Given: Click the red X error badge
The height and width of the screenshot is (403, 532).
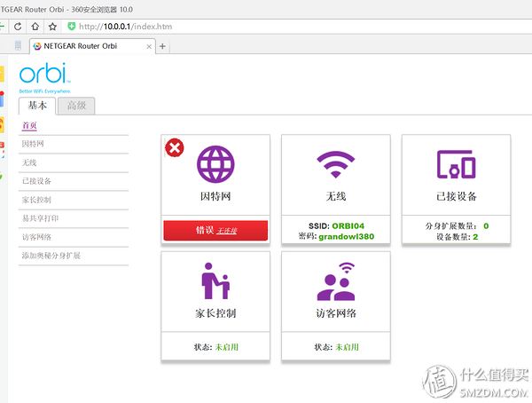Looking at the screenshot, I should tap(175, 148).
